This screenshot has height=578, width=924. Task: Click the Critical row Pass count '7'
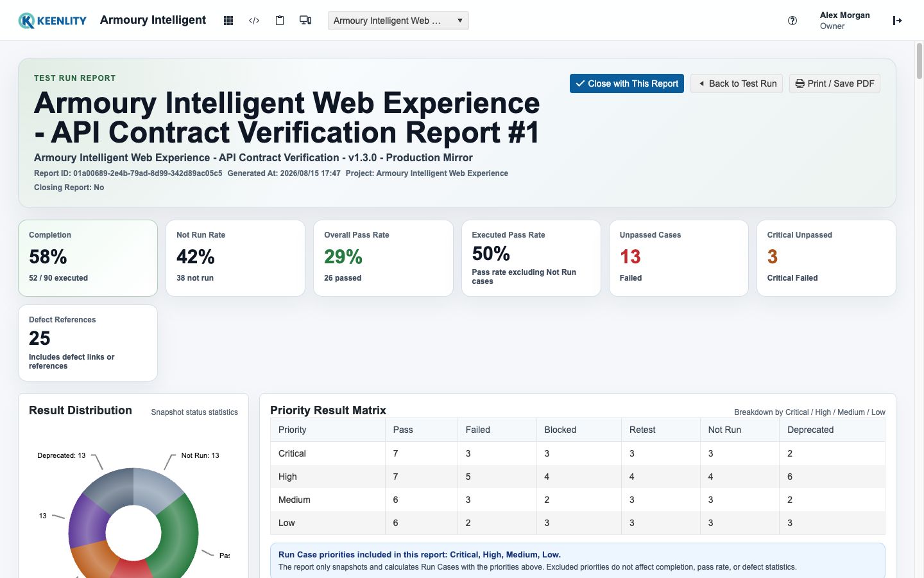click(396, 453)
